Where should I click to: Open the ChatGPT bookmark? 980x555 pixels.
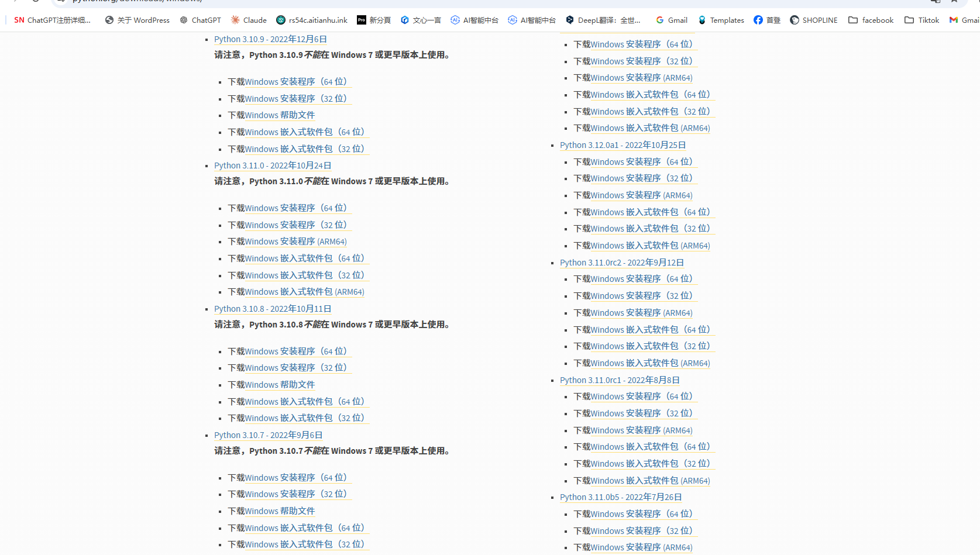(201, 20)
